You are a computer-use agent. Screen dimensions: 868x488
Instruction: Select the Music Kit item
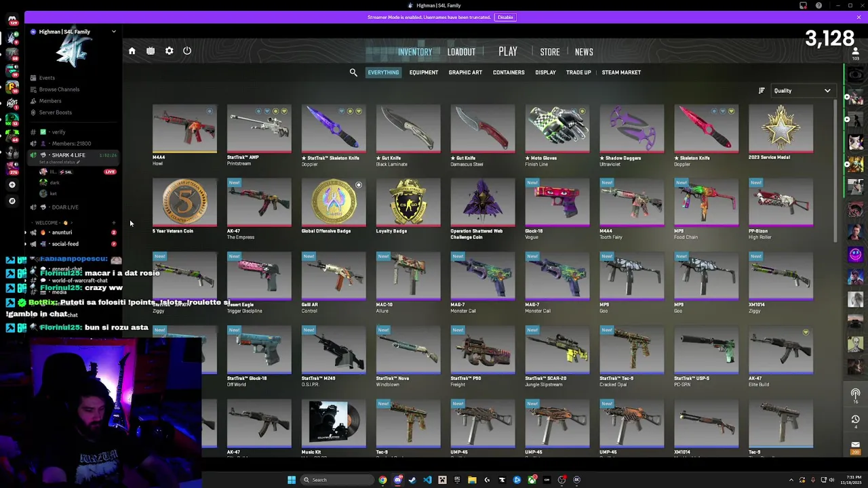[x=334, y=428]
